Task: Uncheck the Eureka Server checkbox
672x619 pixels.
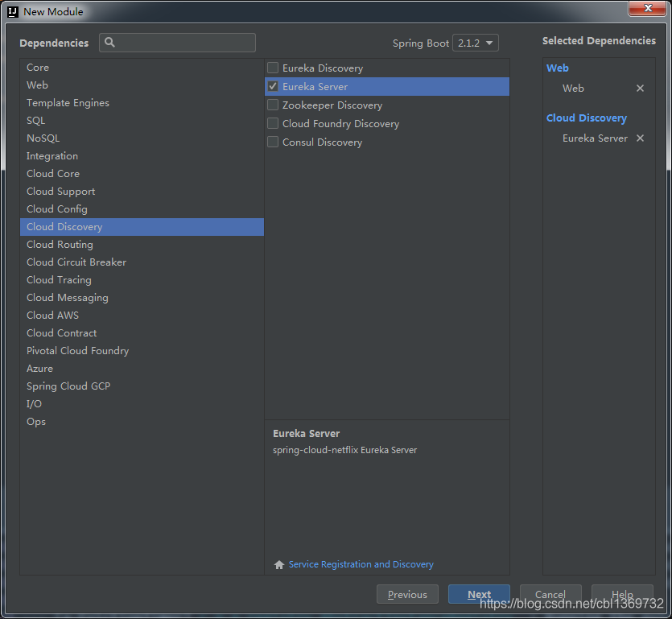Action: point(273,87)
